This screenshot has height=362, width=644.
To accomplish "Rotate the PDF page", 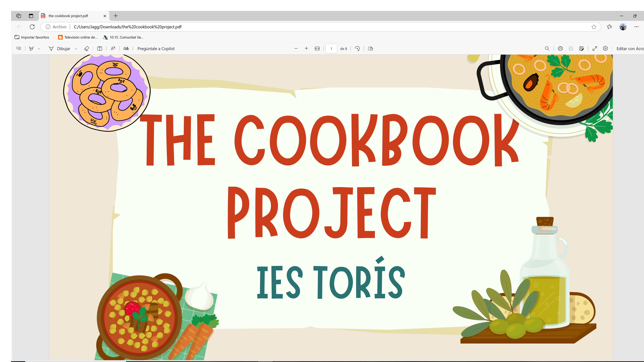I will coord(357,48).
